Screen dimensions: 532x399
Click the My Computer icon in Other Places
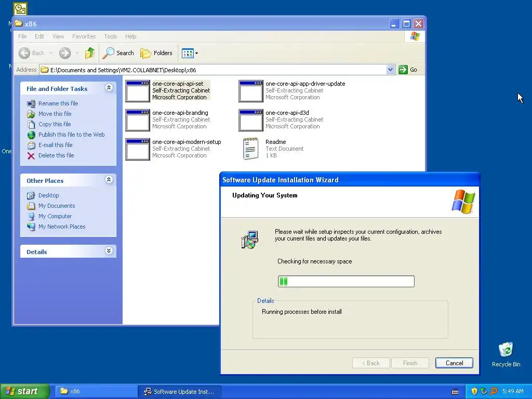31,217
